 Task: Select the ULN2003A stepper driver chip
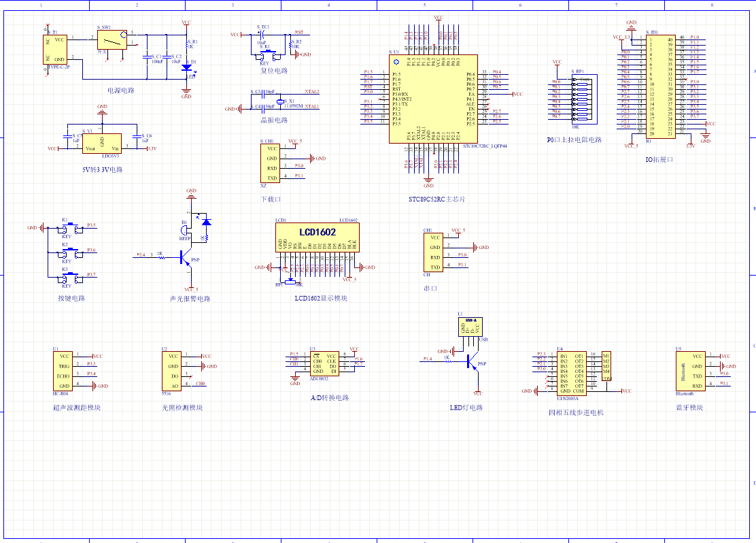570,374
